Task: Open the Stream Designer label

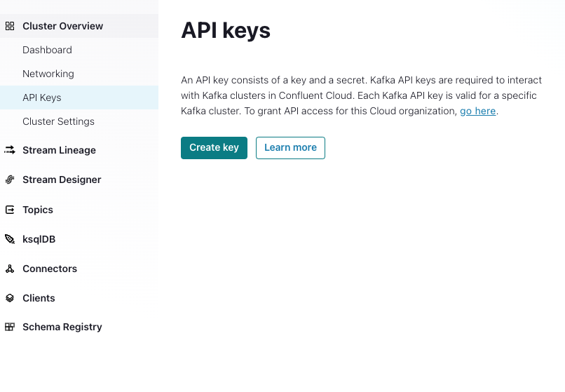Action: [x=62, y=180]
